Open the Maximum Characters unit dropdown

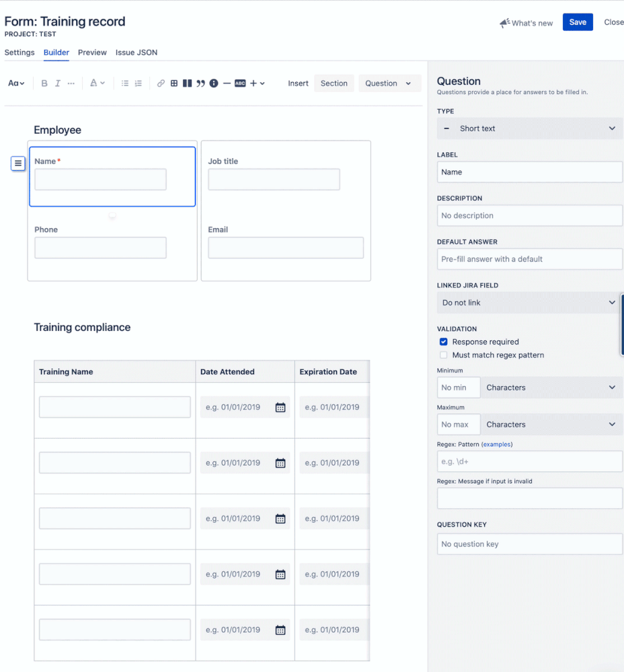[x=551, y=424]
